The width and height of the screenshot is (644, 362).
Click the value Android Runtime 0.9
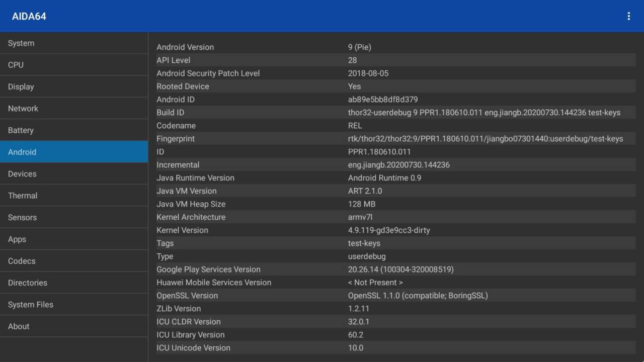[384, 178]
